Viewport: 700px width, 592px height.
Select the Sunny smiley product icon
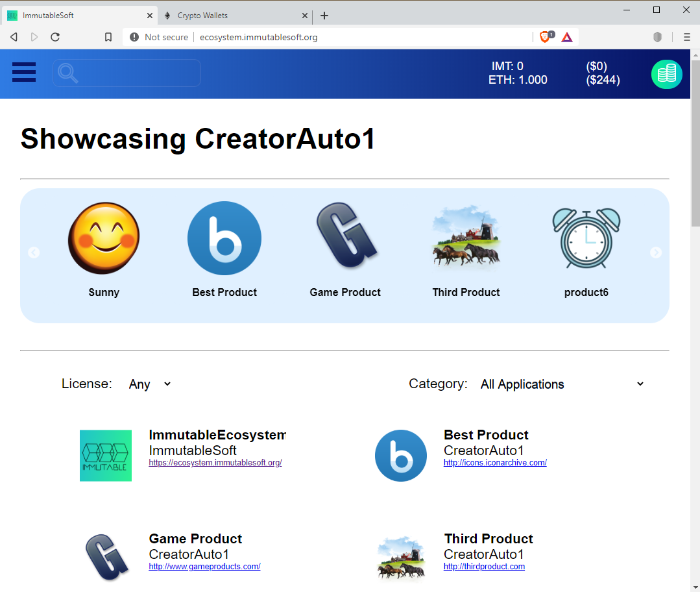(x=104, y=238)
